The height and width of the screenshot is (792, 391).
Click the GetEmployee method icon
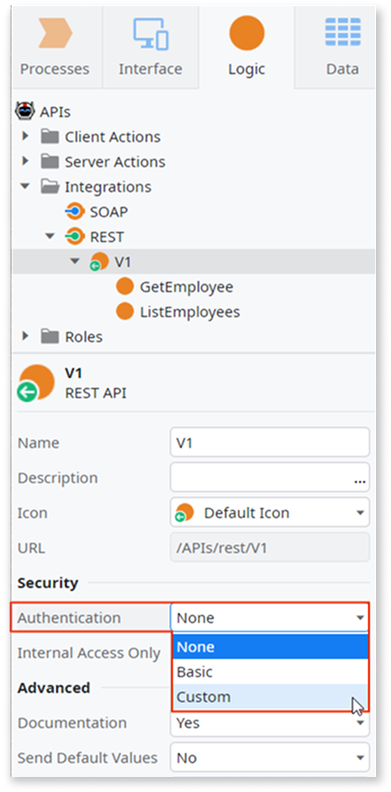(124, 287)
